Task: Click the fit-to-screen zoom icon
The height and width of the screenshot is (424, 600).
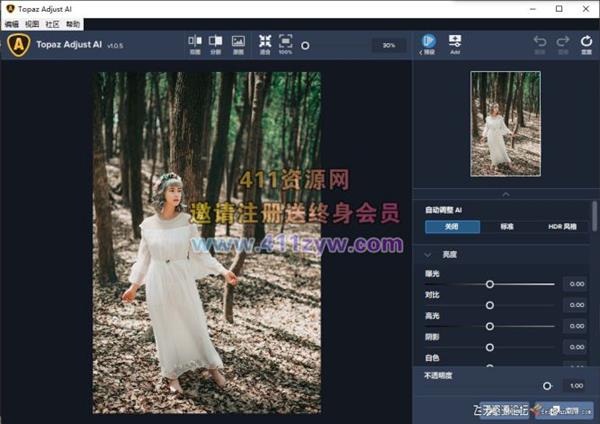Action: 265,42
